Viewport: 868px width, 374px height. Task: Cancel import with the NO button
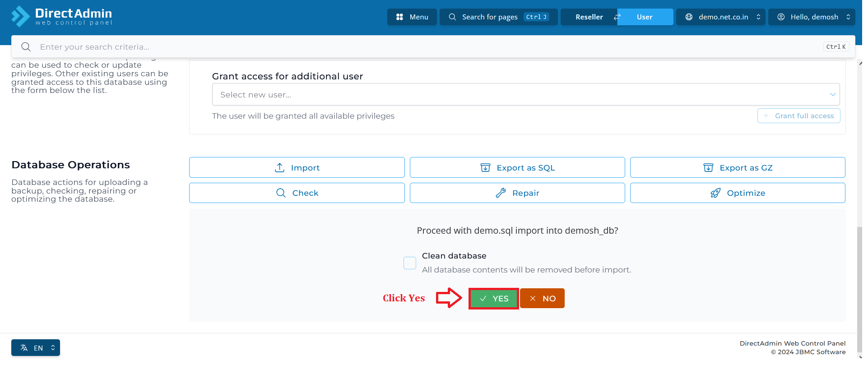[x=542, y=298]
